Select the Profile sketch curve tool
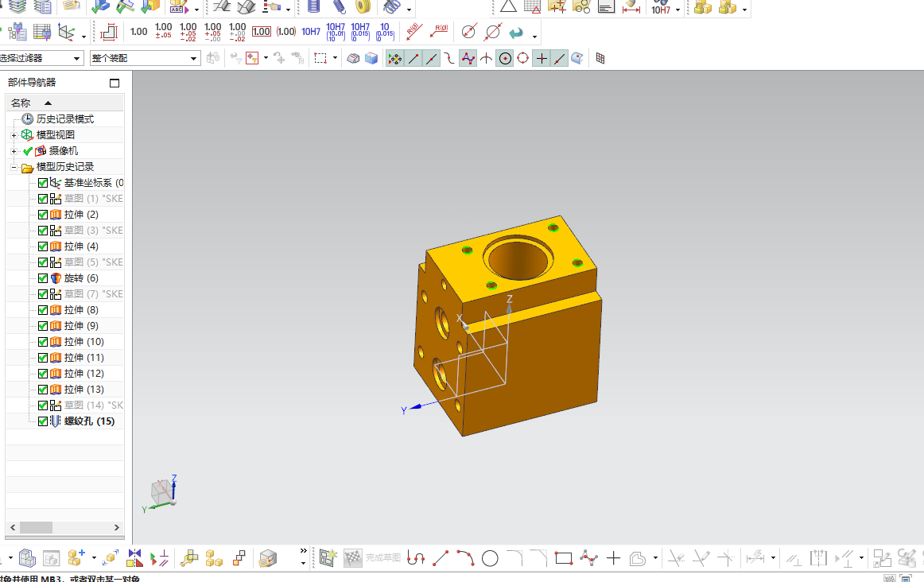This screenshot has width=924, height=582. point(416,558)
